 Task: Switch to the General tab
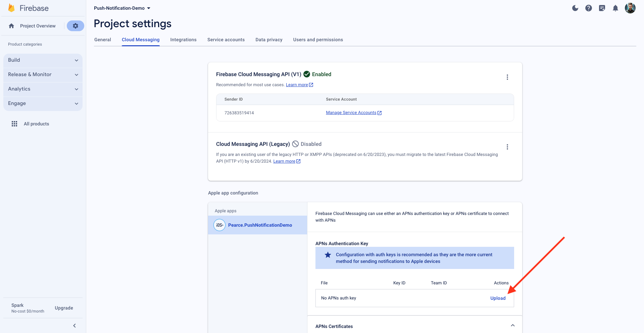pos(103,40)
